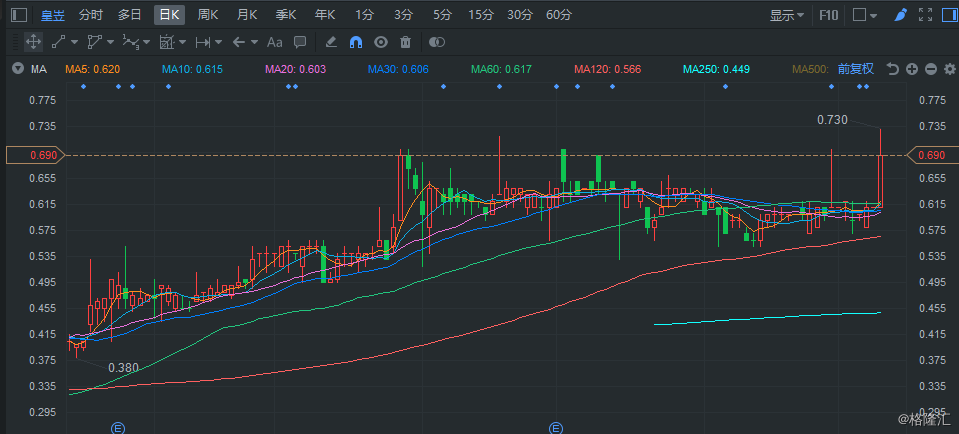Image resolution: width=959 pixels, height=434 pixels.
Task: Toggle the right sidebar panel icon
Action: 949,15
